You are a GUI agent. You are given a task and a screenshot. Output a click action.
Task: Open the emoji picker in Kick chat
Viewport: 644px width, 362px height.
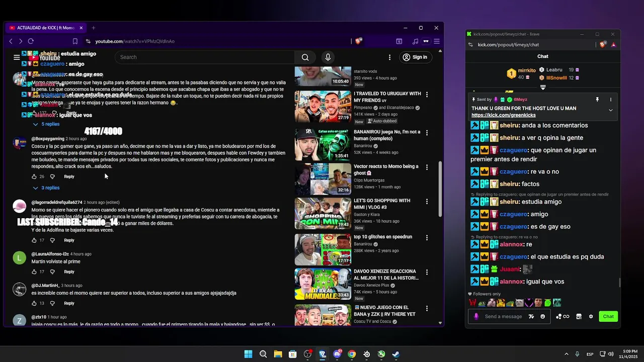pyautogui.click(x=543, y=317)
